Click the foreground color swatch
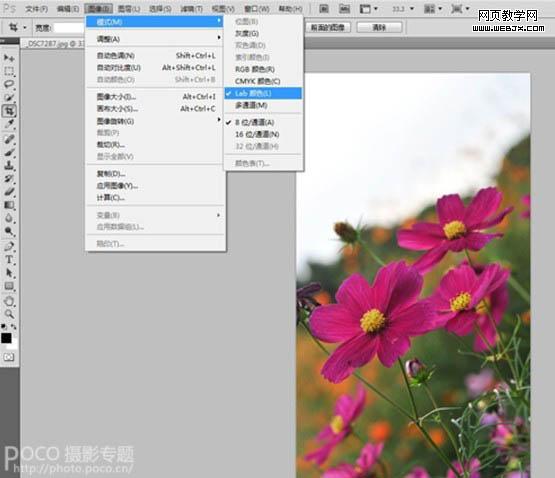The height and width of the screenshot is (478, 555). pos(6,338)
